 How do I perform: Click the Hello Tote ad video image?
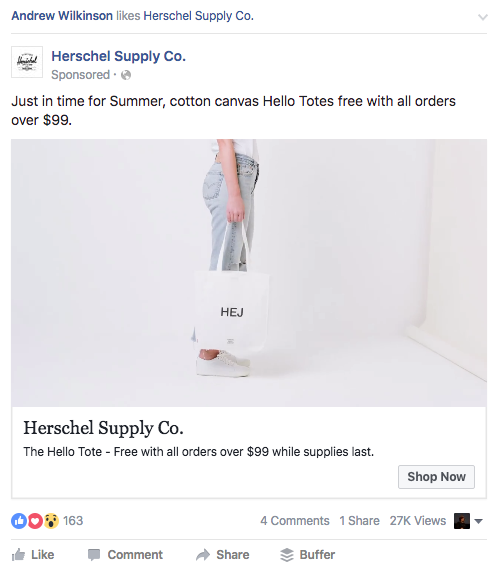249,273
